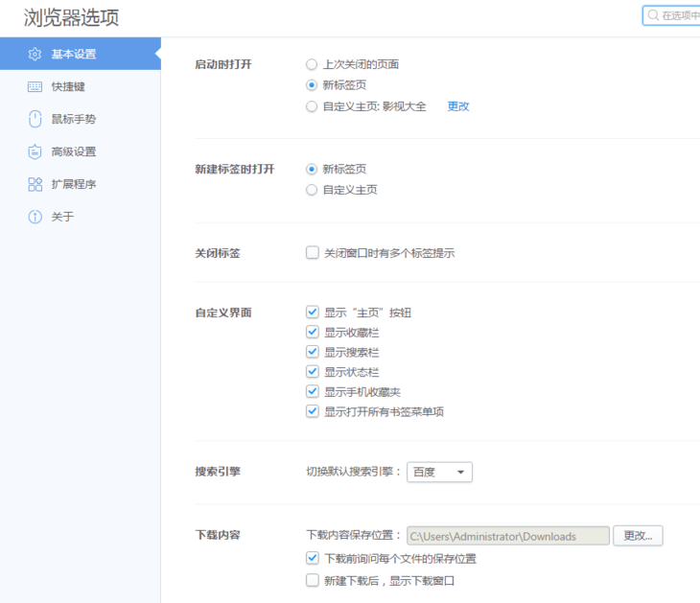Select 上次关闭的页面 for startup

pos(312,65)
